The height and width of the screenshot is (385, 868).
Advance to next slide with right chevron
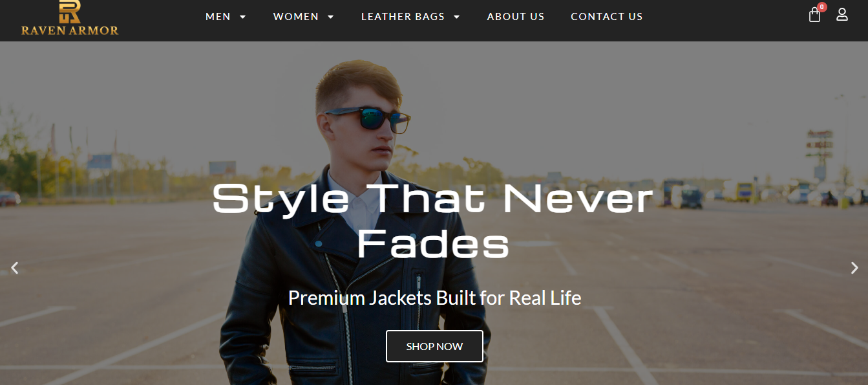point(854,267)
